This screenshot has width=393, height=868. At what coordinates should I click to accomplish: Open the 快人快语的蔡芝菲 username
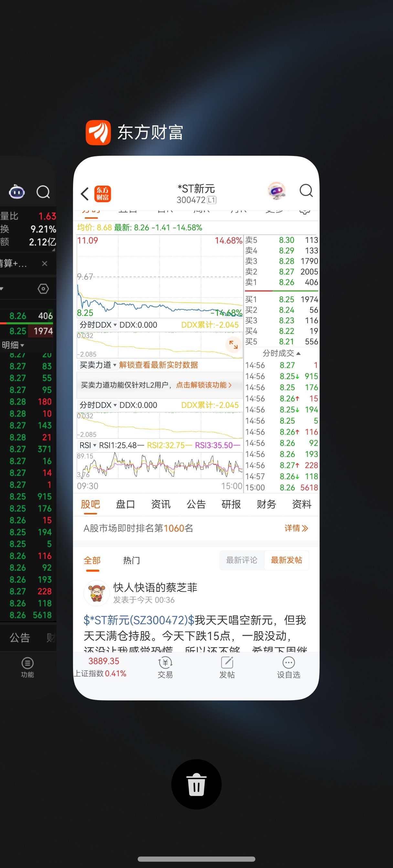pyautogui.click(x=155, y=587)
